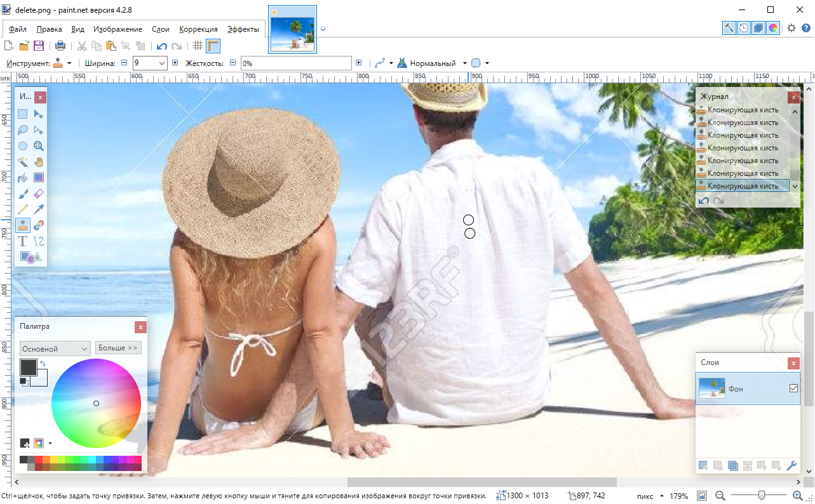Toggle the Layers window visibility
Screen dimensions: 815x504
click(758, 28)
